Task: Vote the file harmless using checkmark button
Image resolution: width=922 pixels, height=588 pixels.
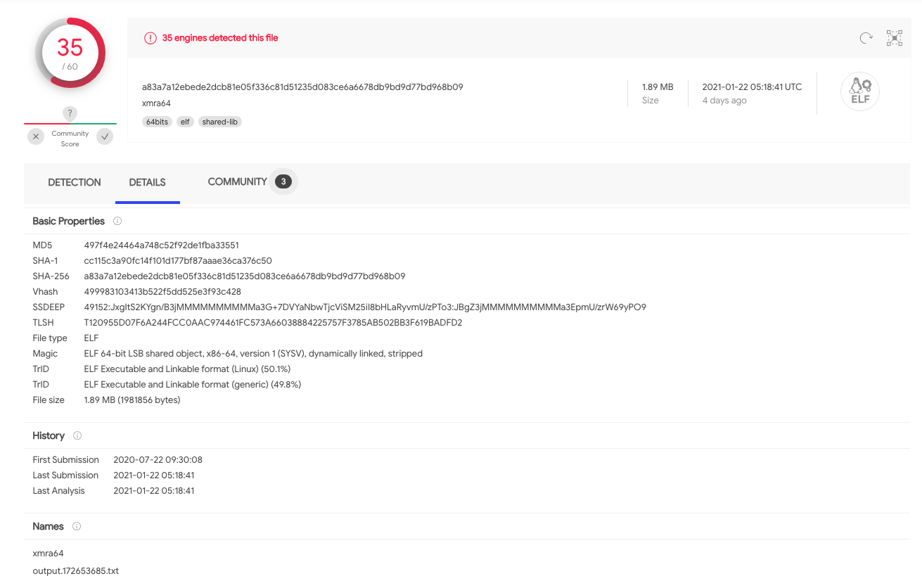Action: [x=104, y=136]
